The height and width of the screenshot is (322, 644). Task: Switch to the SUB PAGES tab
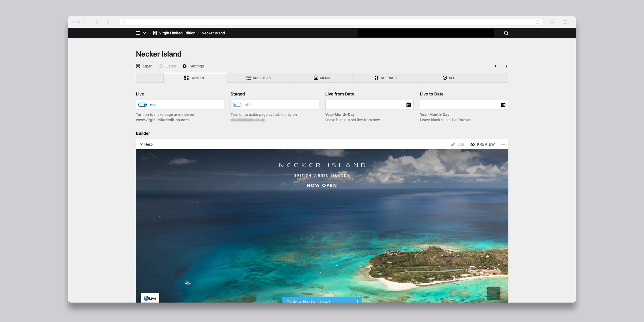pos(258,78)
